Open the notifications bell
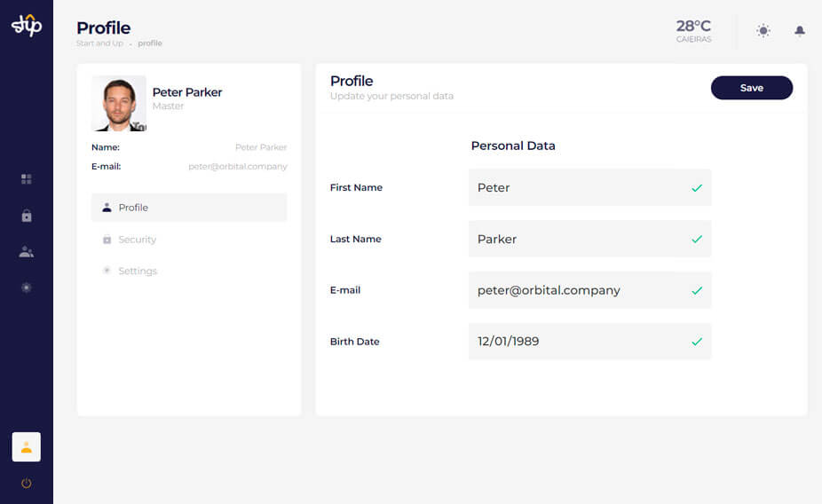 click(x=800, y=31)
